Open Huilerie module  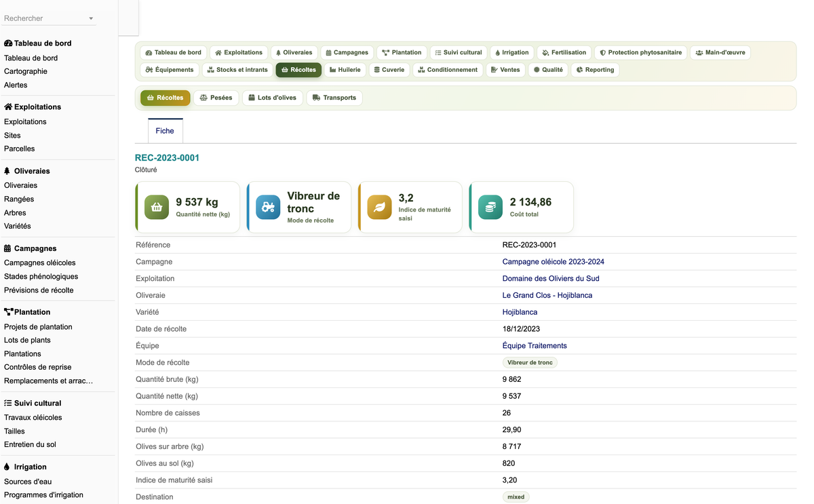point(345,69)
